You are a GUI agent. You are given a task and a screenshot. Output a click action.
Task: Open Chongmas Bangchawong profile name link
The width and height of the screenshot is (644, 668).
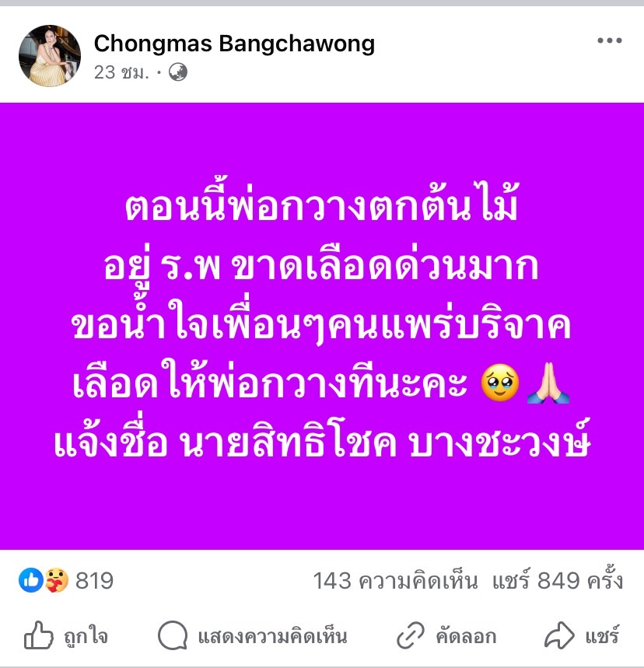pos(234,44)
